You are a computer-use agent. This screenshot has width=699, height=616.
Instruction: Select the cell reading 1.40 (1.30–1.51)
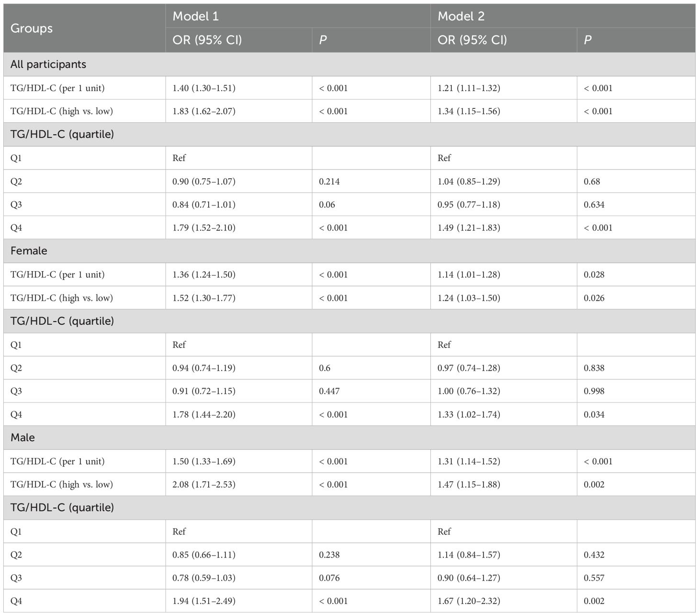pyautogui.click(x=204, y=88)
